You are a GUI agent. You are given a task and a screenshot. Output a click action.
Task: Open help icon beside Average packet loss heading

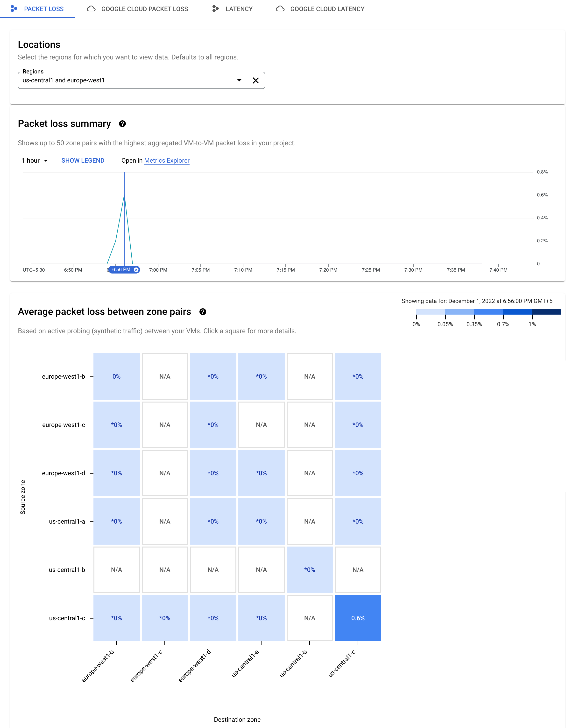click(x=203, y=312)
